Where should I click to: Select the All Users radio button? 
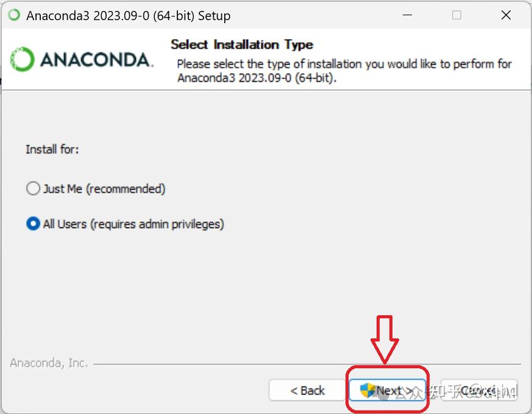pyautogui.click(x=33, y=224)
